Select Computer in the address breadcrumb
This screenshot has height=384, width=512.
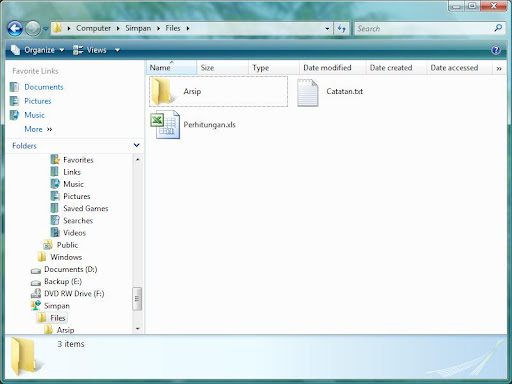(93, 28)
